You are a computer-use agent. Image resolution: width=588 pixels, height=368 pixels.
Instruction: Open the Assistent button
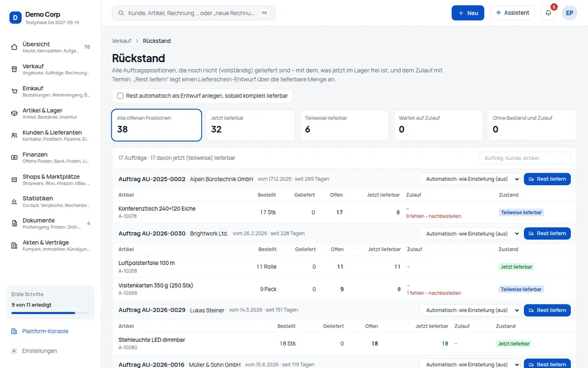pos(512,13)
